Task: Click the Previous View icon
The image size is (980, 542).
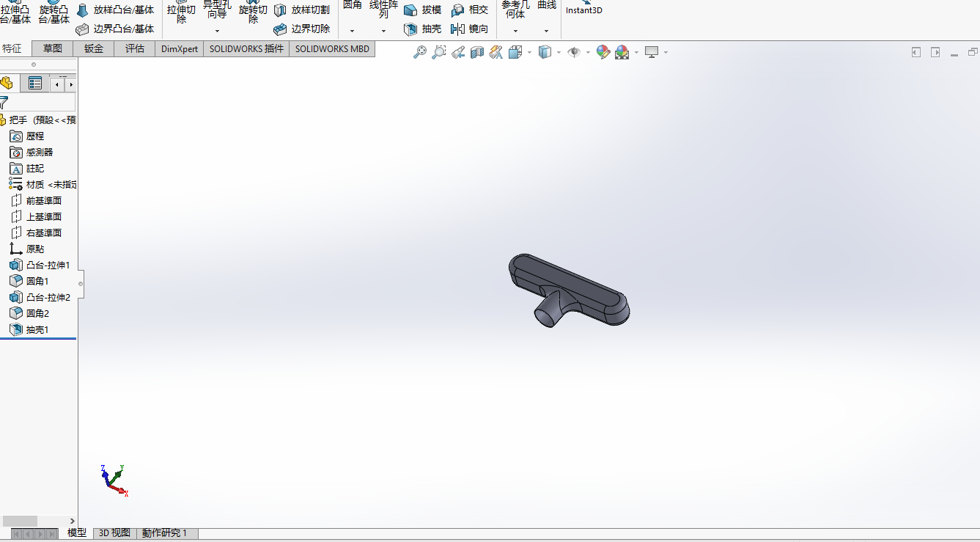Action: click(458, 52)
